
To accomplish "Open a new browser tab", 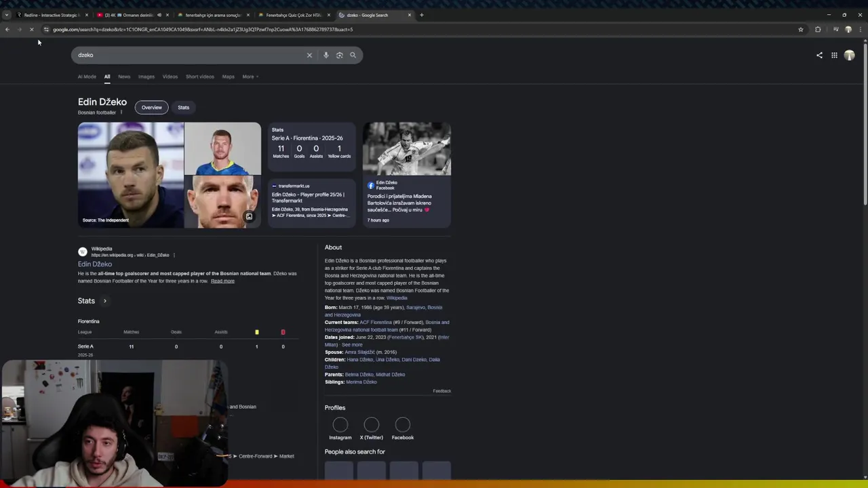I will [421, 15].
